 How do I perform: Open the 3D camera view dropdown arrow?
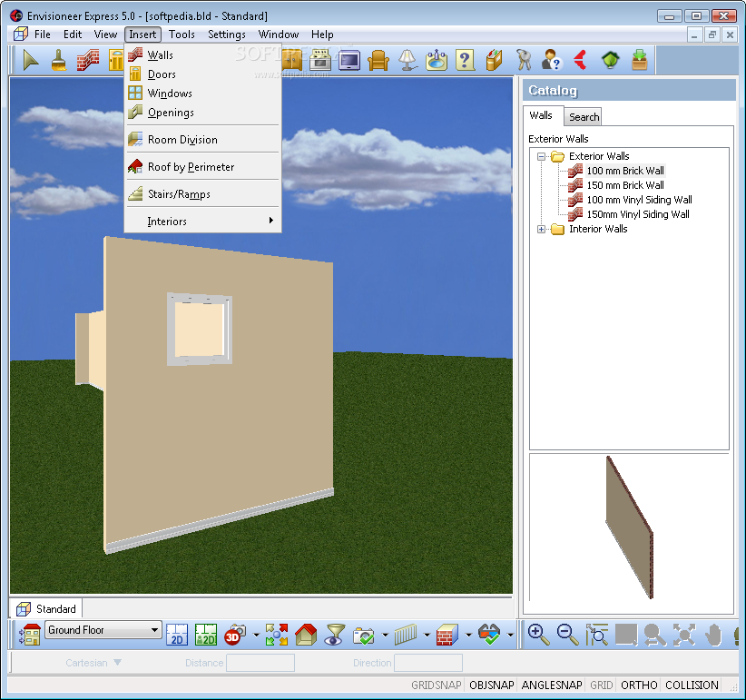(256, 635)
